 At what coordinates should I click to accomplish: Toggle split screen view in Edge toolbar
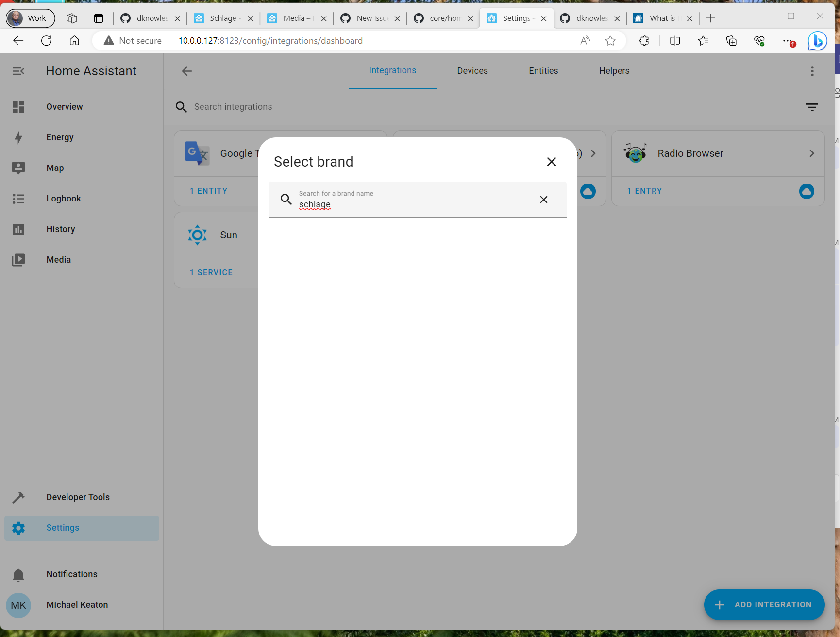tap(675, 41)
